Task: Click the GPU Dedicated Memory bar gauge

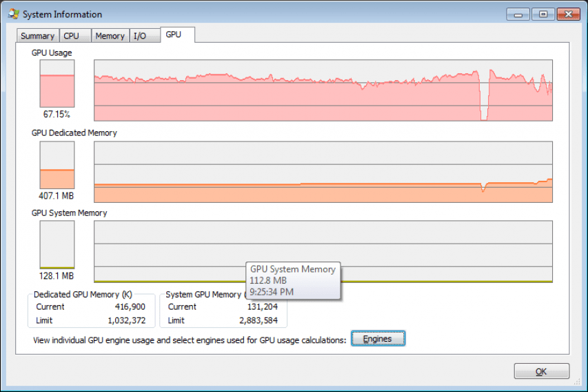Action: pyautogui.click(x=57, y=165)
